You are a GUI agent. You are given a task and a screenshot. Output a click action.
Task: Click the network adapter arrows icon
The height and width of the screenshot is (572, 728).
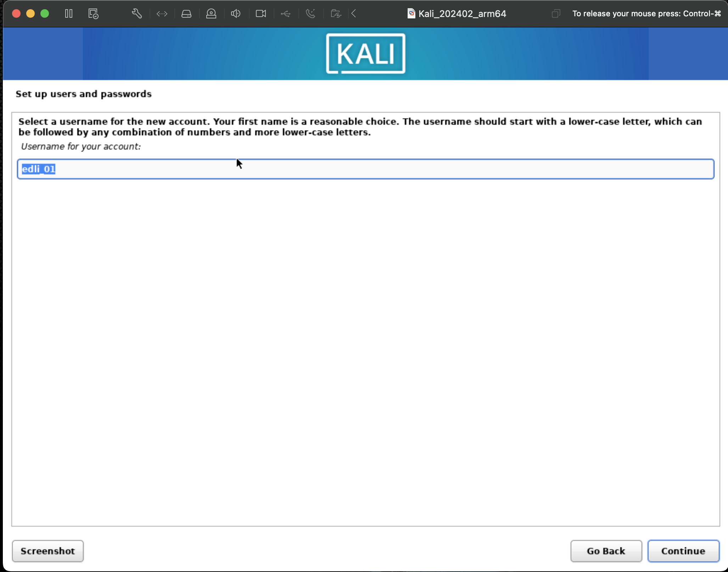162,14
